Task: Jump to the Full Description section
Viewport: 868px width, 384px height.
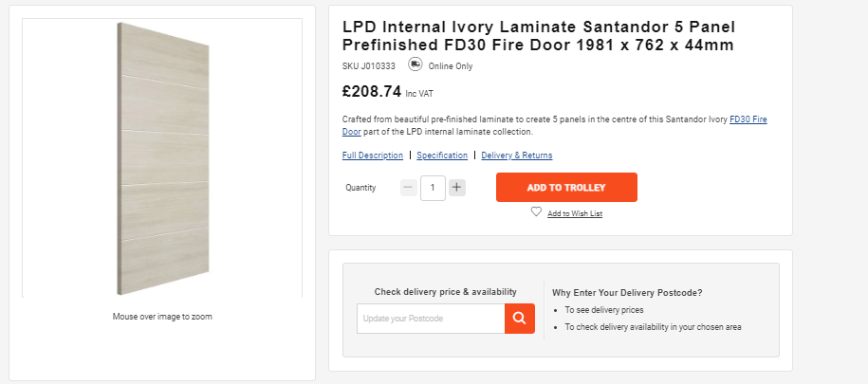Action: [373, 155]
